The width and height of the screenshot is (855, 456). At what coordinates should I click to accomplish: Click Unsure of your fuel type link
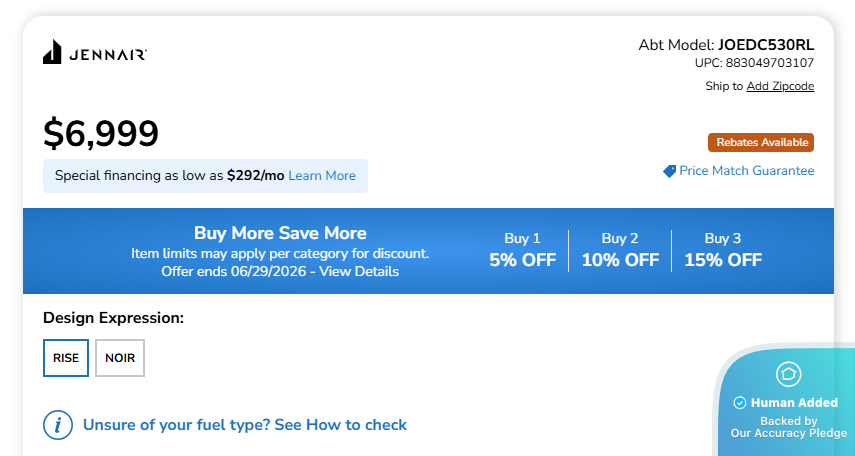pyautogui.click(x=245, y=425)
